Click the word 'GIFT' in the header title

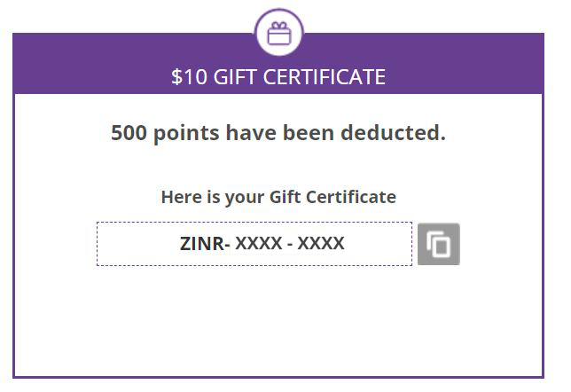(x=235, y=77)
